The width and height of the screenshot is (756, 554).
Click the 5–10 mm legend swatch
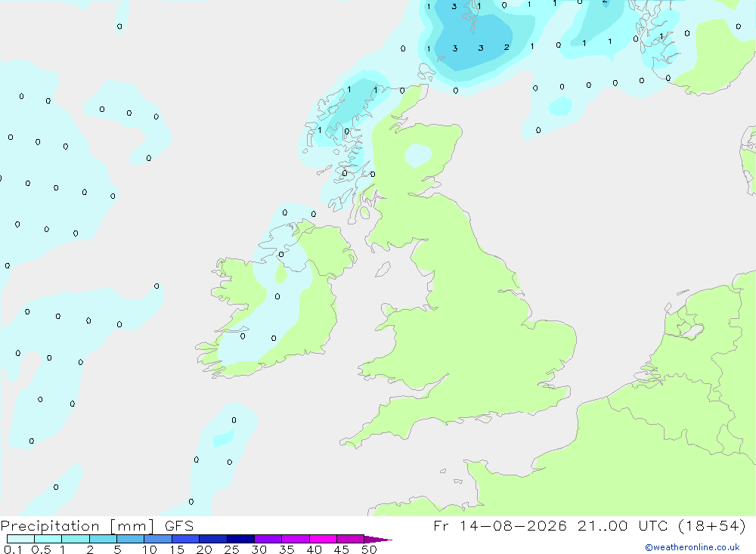[x=130, y=539]
